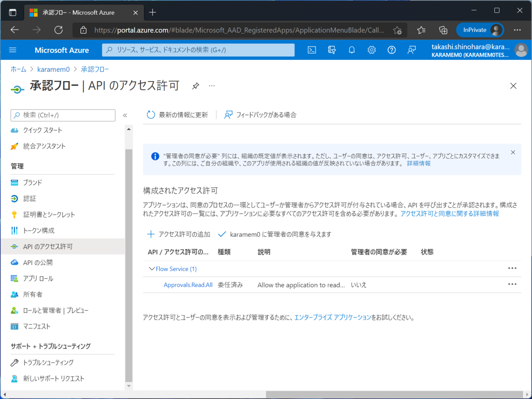Reload the page with browser refresh icon

59,30
